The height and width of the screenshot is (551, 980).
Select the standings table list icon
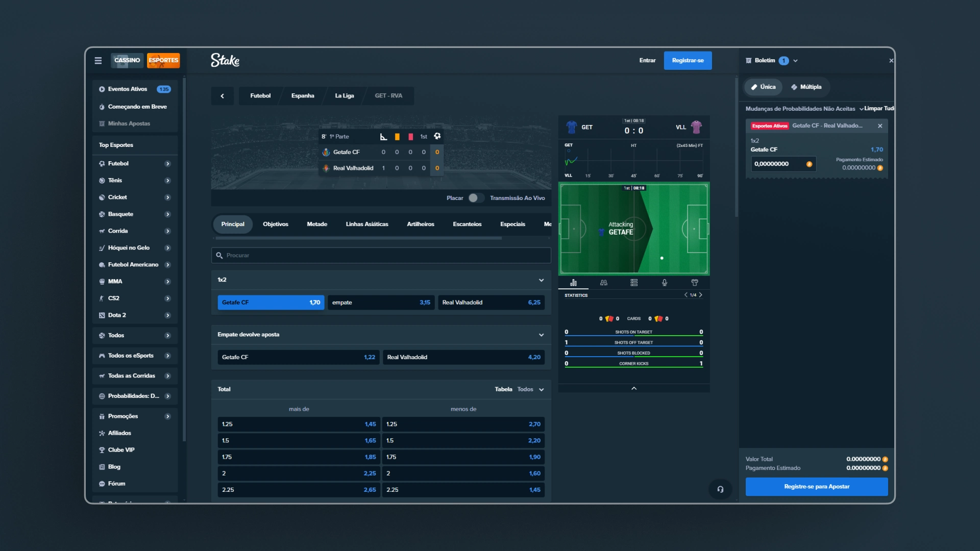point(634,283)
